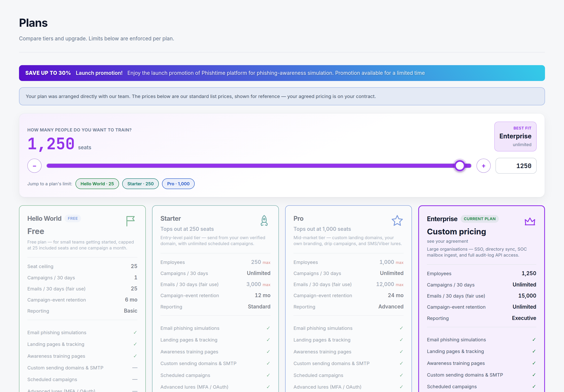Click the FREE badge on Hello World
The width and height of the screenshot is (564, 392).
click(73, 218)
